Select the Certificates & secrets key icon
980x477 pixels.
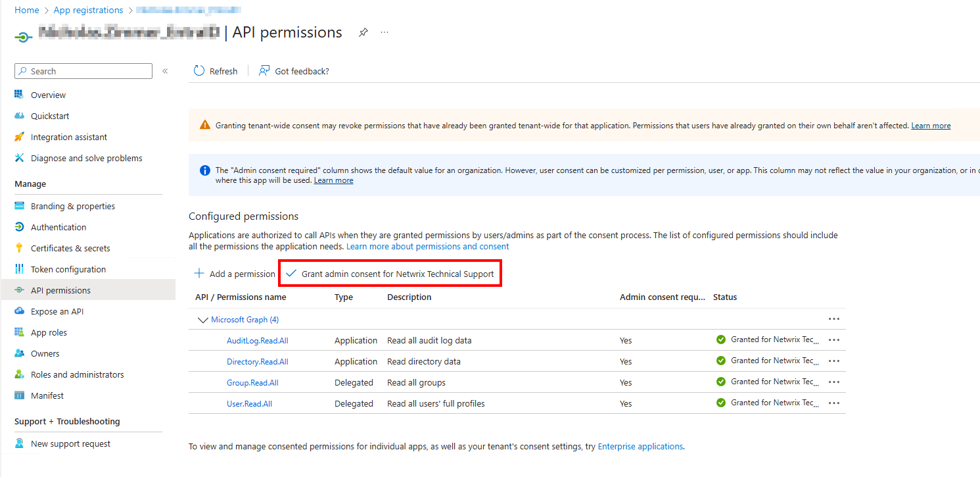coord(20,248)
